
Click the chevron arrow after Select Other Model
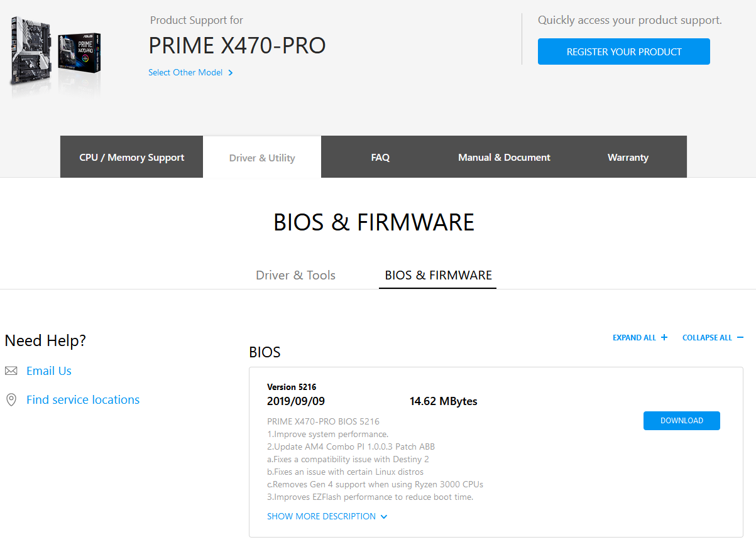tap(231, 73)
